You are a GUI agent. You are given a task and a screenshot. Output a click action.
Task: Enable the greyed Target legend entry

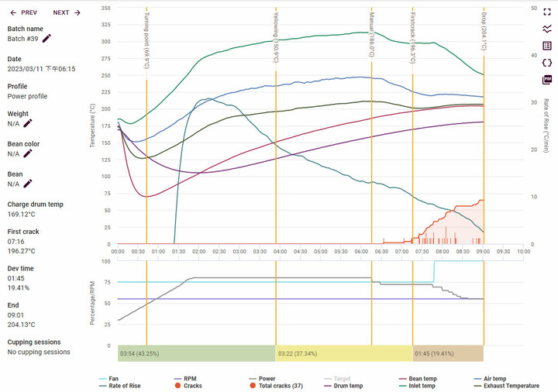(x=337, y=379)
